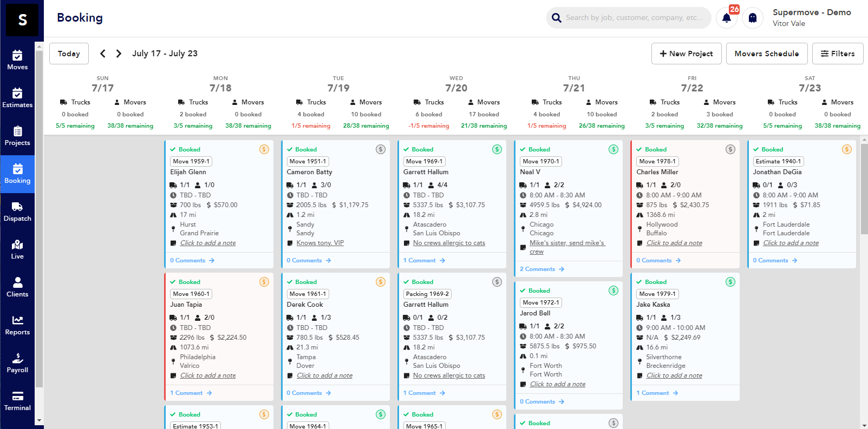The height and width of the screenshot is (429, 868).
Task: Advance to next week with right chevron
Action: 119,54
